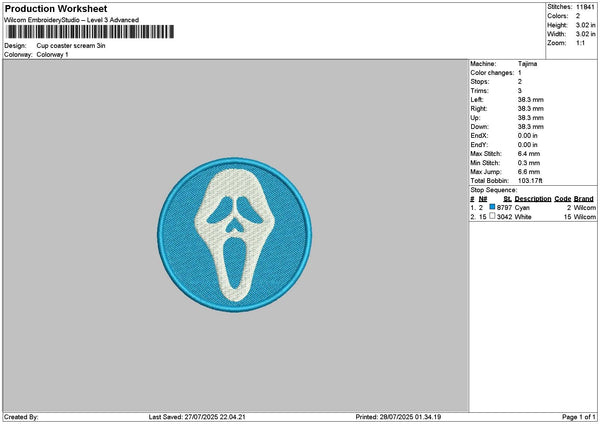
Task: Click the Trims value 3
Action: click(x=520, y=91)
